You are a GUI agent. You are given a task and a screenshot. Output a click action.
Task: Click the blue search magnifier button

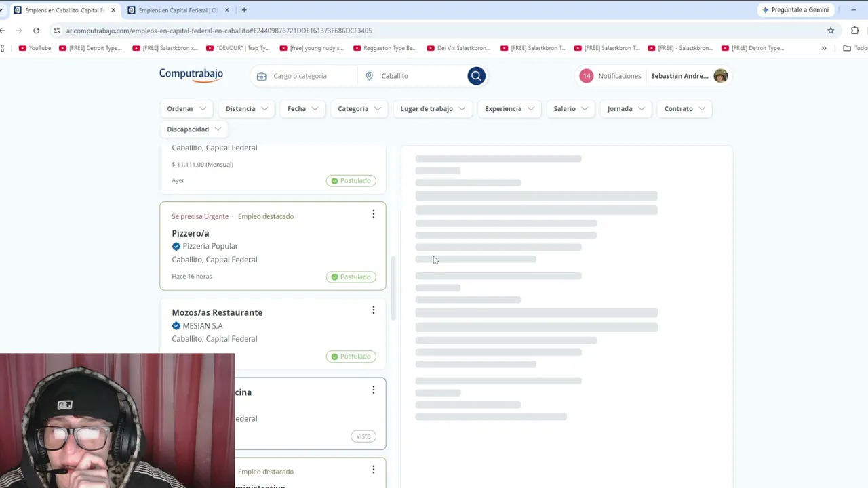tap(476, 76)
